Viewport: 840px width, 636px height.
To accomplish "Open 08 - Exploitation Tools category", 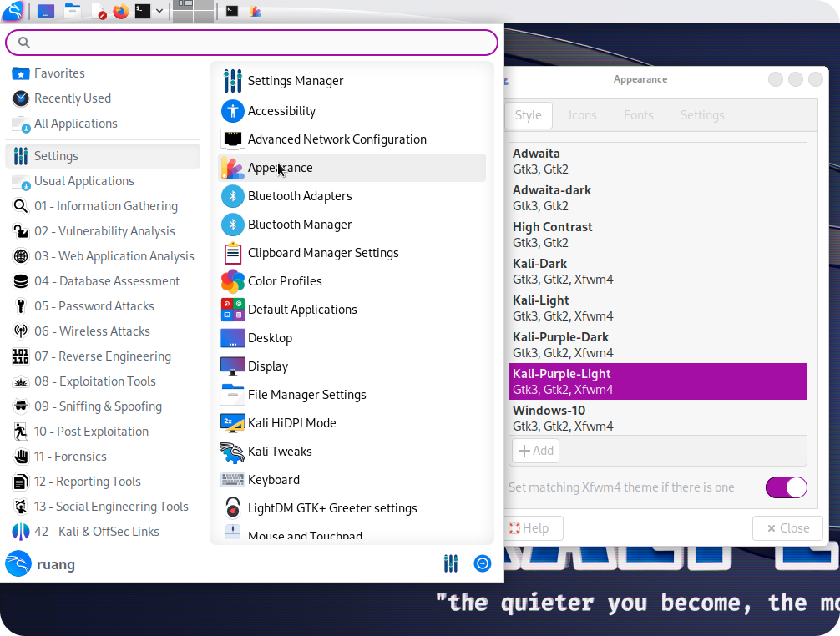I will (x=103, y=381).
